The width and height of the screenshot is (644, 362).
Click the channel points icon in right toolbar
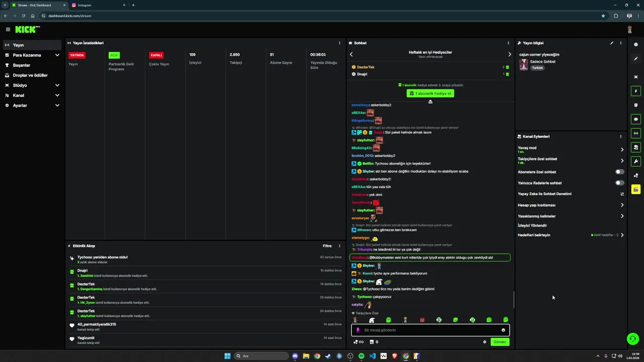[636, 175]
